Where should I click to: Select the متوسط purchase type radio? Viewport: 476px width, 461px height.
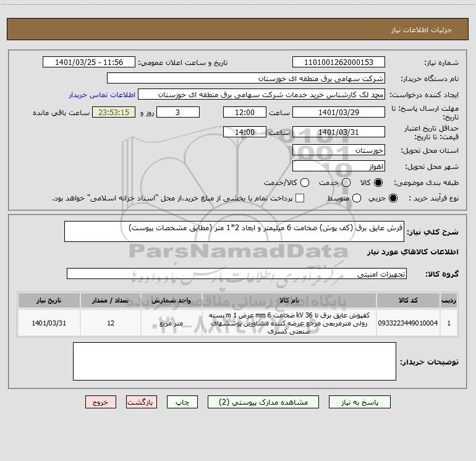[x=357, y=198]
